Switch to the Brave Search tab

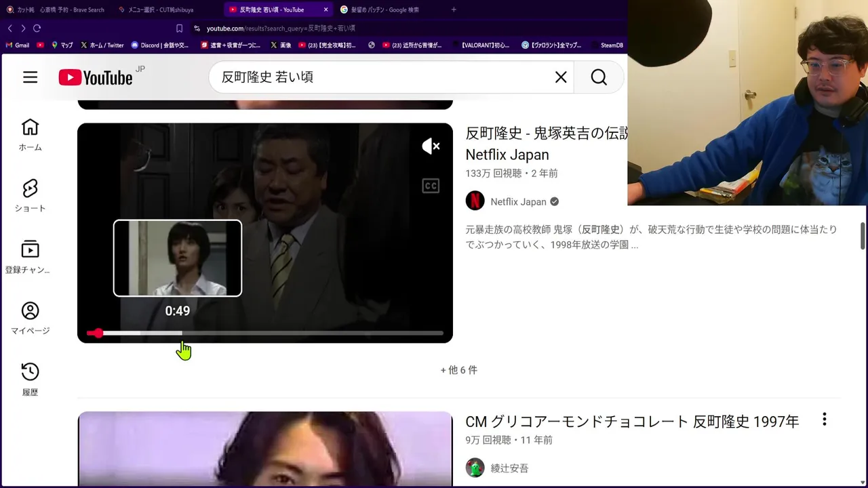pos(56,9)
